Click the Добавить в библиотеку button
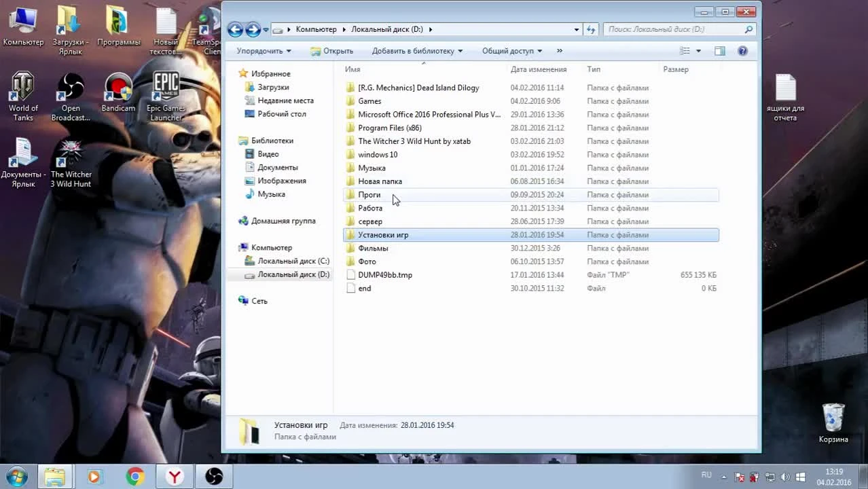This screenshot has width=868, height=489. 416,51
